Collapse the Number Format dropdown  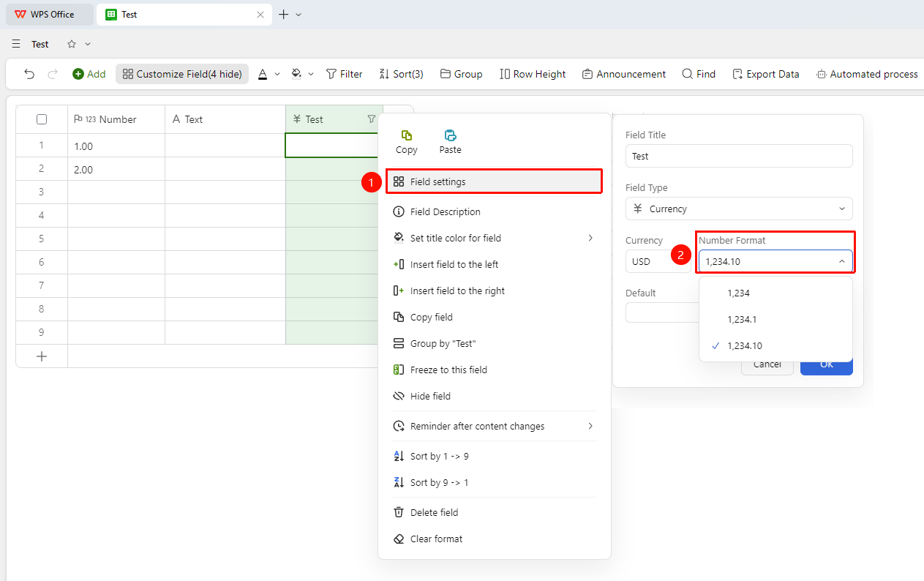tap(775, 261)
